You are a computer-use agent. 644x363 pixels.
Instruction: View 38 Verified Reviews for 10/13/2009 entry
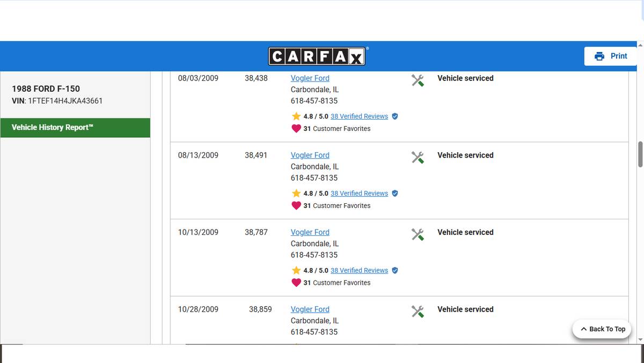[359, 271]
